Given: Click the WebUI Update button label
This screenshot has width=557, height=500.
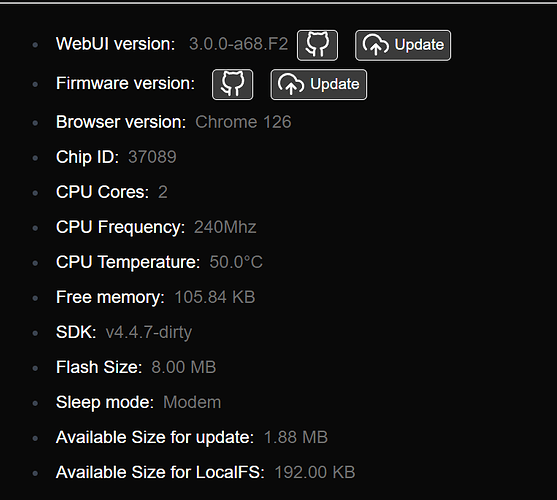Looking at the screenshot, I should point(419,45).
